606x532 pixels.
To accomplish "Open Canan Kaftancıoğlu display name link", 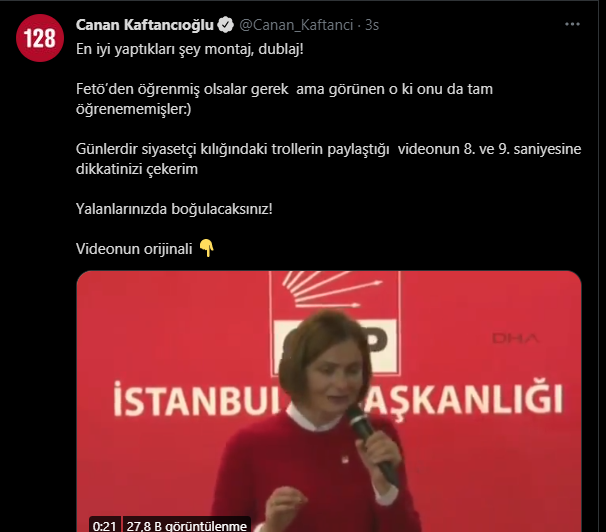I will tap(145, 25).
